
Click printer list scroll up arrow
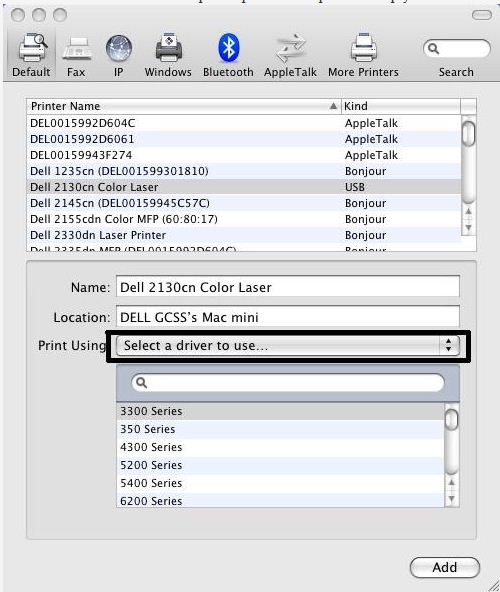pyautogui.click(x=469, y=211)
